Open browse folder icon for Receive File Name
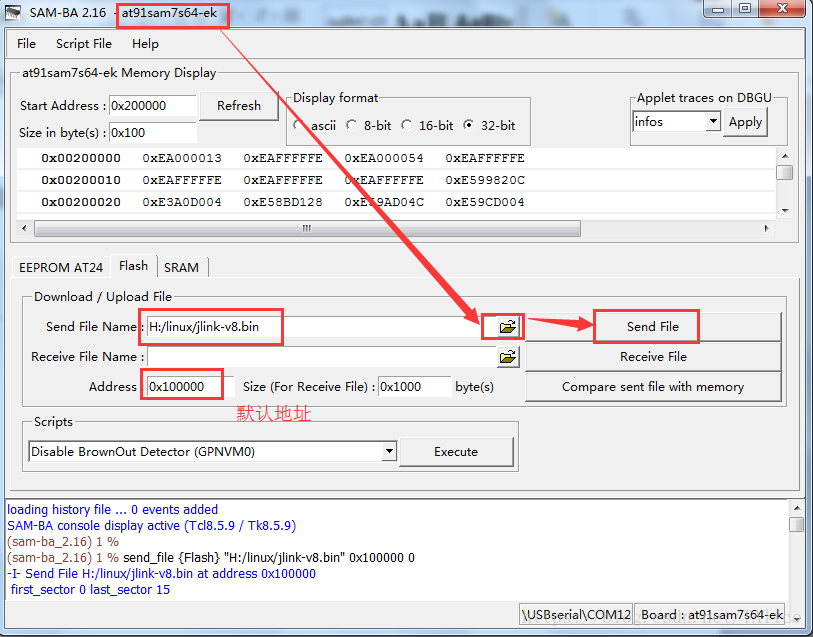Viewport: 813px width, 637px height. (x=508, y=357)
